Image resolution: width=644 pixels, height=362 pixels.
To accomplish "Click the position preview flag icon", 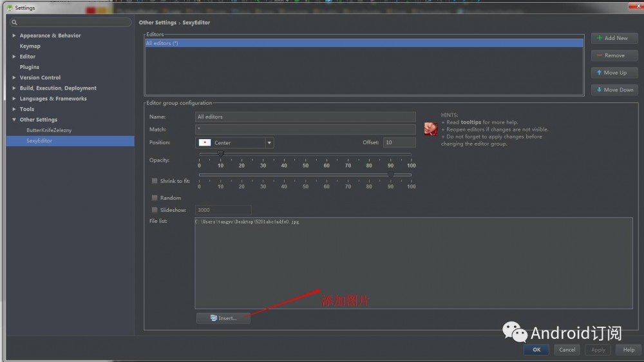I will click(205, 142).
